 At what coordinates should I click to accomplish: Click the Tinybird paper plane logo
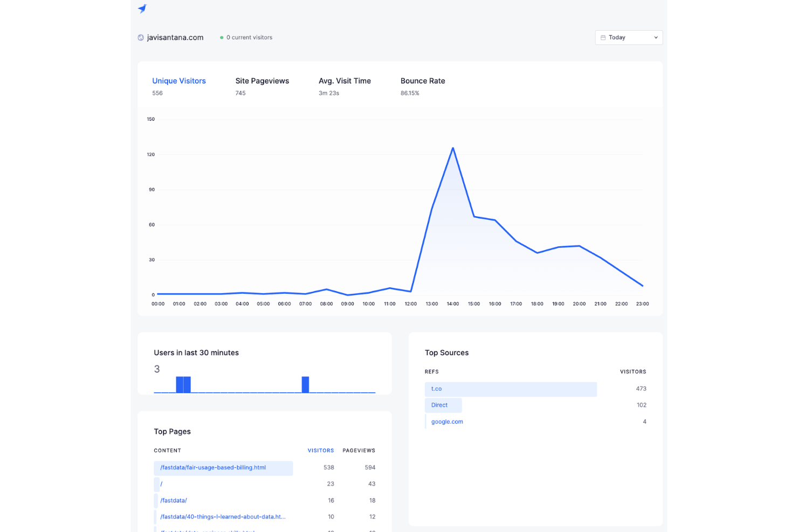[142, 9]
